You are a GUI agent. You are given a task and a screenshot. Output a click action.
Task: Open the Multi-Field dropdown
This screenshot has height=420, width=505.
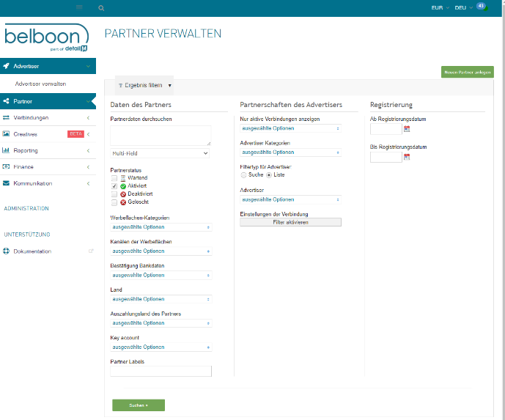coord(161,153)
